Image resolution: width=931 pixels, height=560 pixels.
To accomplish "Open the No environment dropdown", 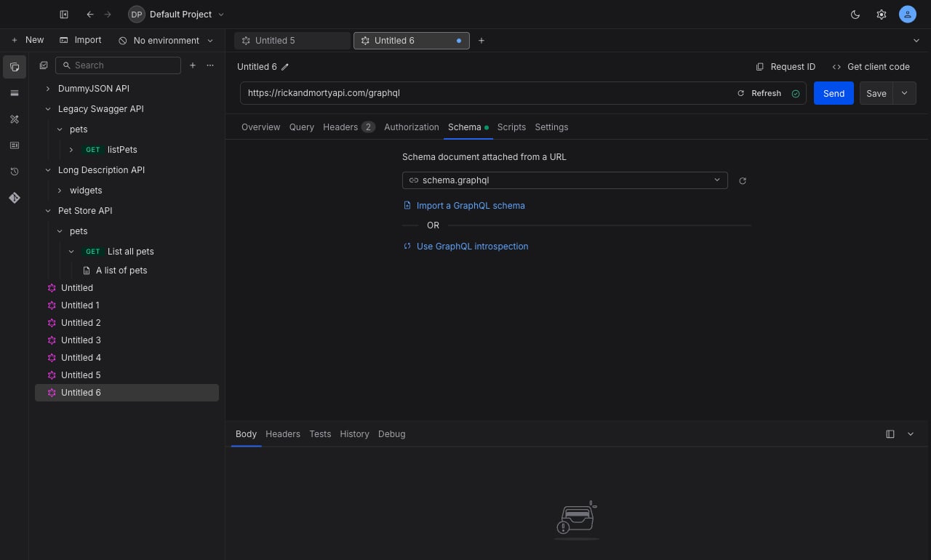I will coord(166,41).
